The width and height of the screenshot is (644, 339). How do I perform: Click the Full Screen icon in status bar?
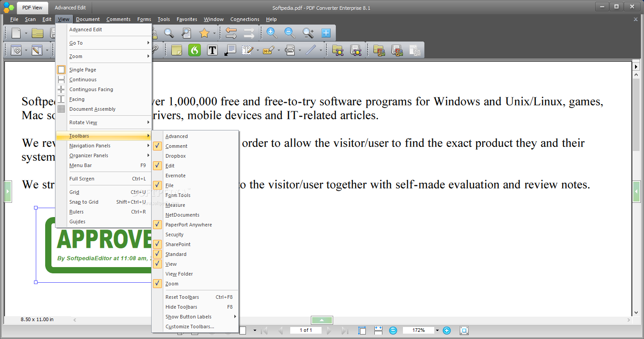[x=464, y=331]
